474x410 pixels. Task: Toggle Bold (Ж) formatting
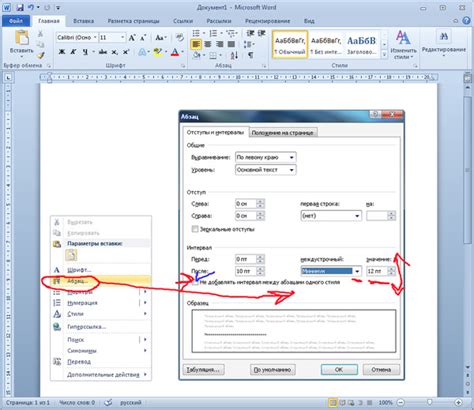62,52
